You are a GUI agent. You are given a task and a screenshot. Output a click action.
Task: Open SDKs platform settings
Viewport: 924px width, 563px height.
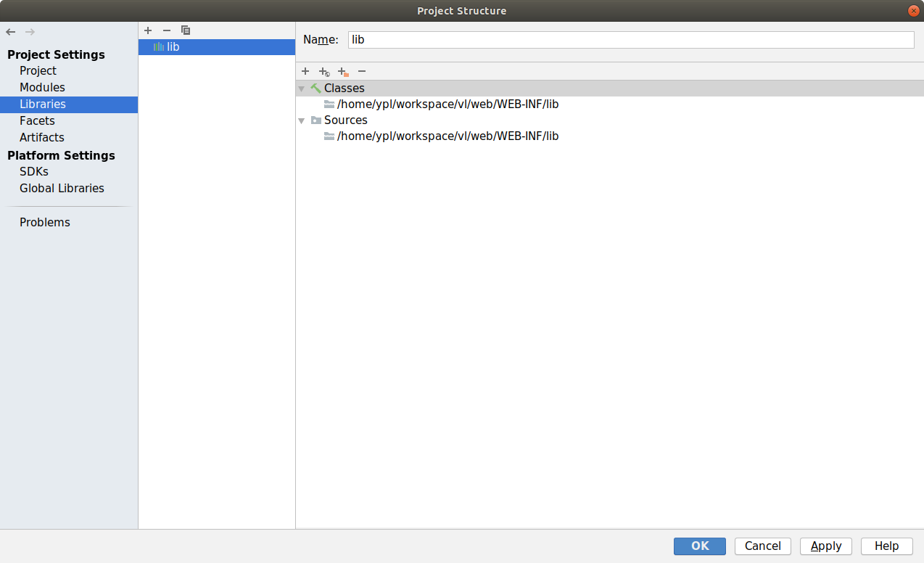pos(34,171)
